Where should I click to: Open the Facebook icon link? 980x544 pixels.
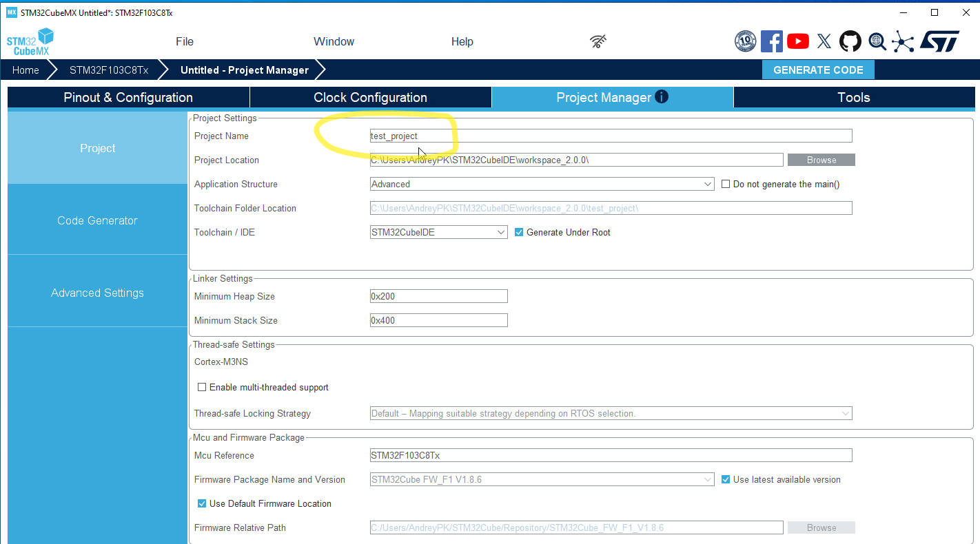[x=772, y=41]
